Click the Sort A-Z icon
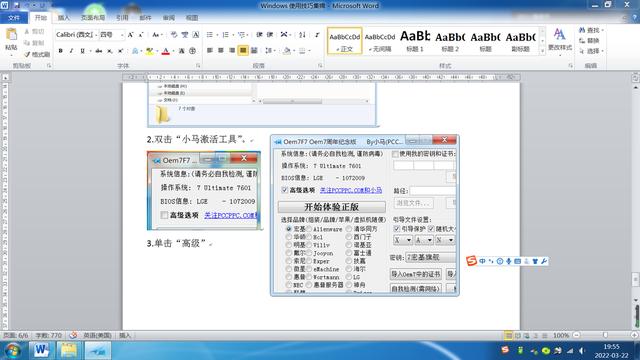 [302, 35]
